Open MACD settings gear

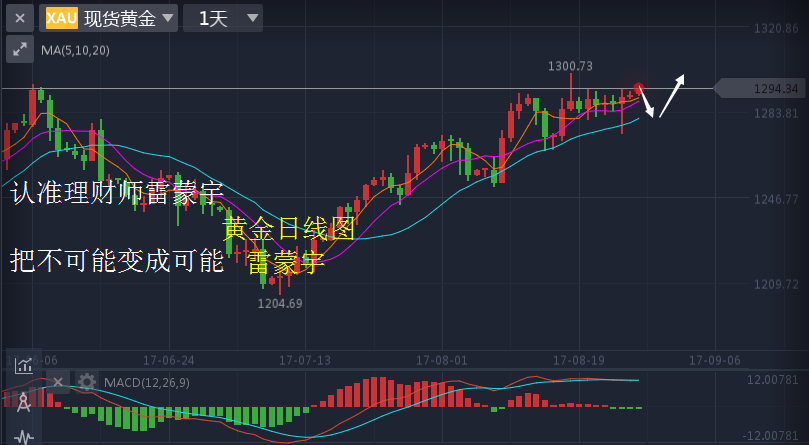(87, 382)
